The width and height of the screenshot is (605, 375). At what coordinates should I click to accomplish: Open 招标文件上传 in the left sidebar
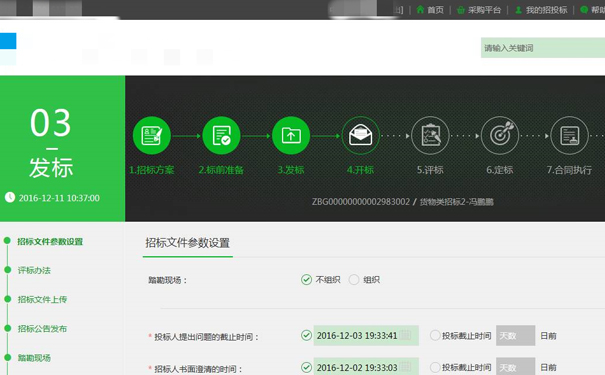click(x=42, y=299)
